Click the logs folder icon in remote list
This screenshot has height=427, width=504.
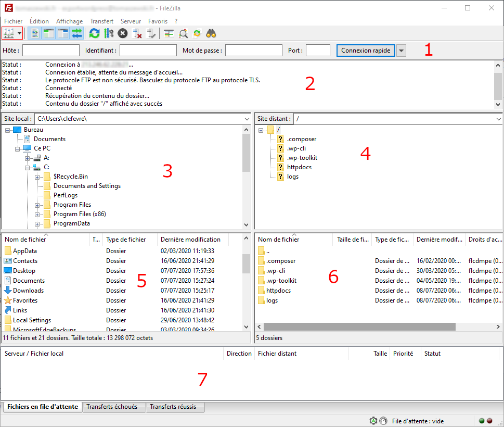pyautogui.click(x=261, y=300)
